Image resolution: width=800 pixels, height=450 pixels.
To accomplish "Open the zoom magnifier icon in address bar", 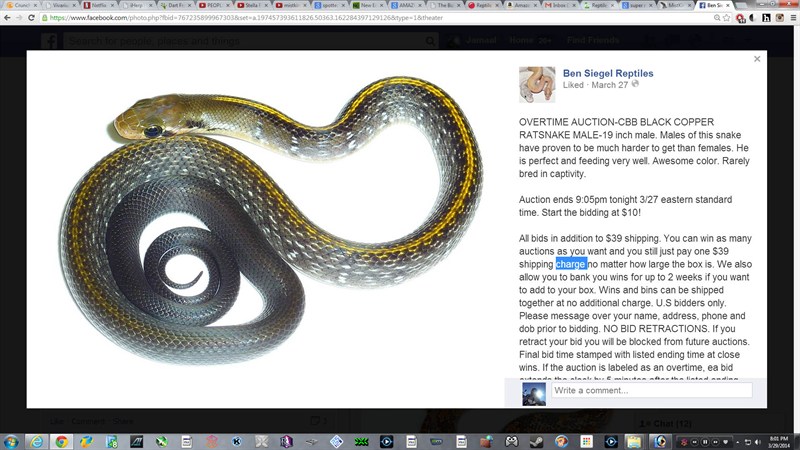I will pos(717,17).
